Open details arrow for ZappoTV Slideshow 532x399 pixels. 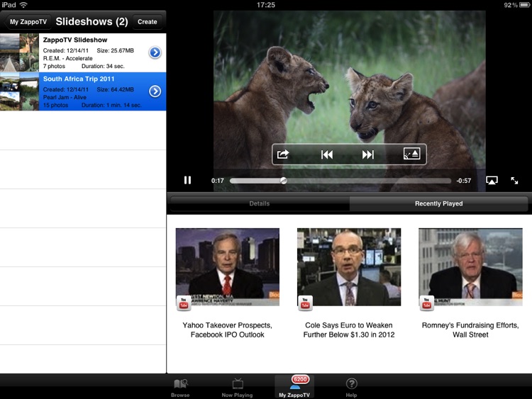(155, 52)
